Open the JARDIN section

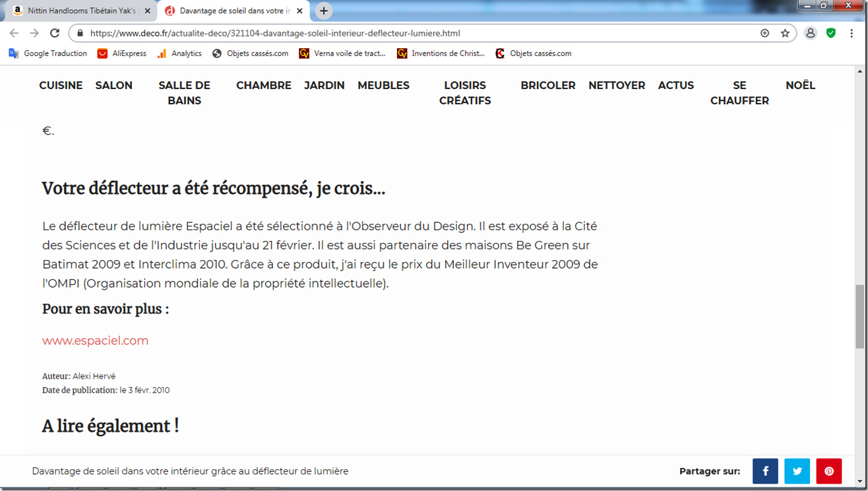[325, 85]
